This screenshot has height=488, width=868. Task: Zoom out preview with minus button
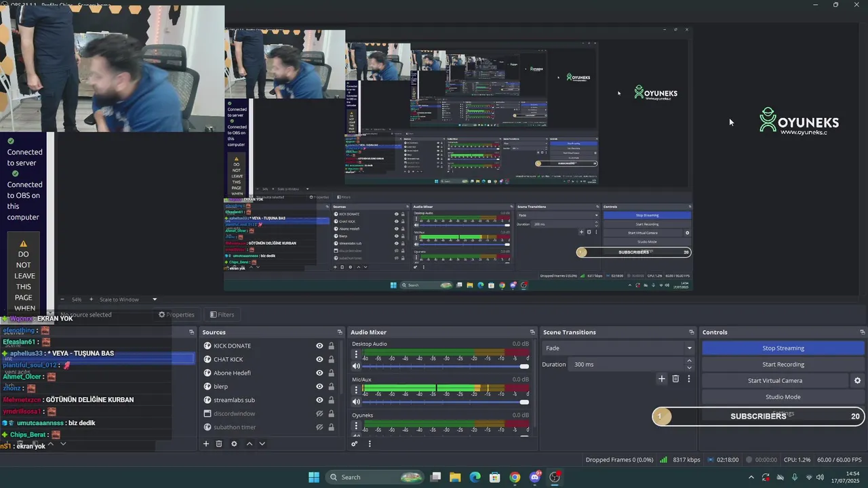tap(62, 300)
